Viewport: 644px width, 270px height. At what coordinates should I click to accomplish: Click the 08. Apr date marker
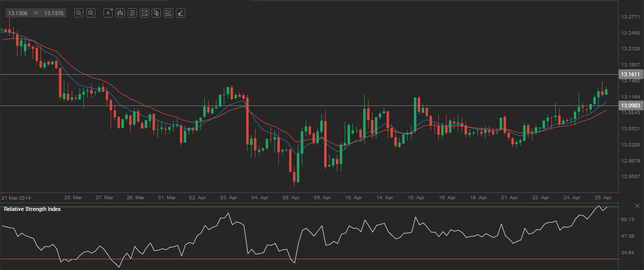291,198
